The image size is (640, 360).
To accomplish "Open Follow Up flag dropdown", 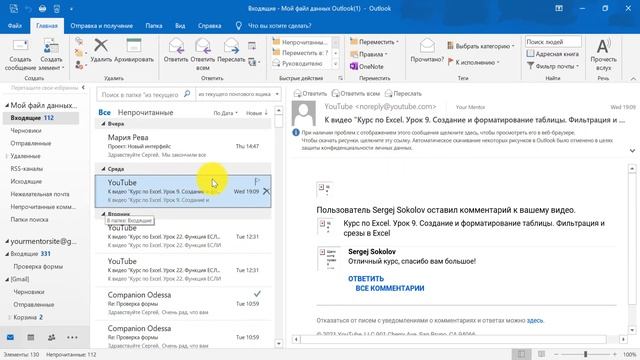I will coord(473,62).
